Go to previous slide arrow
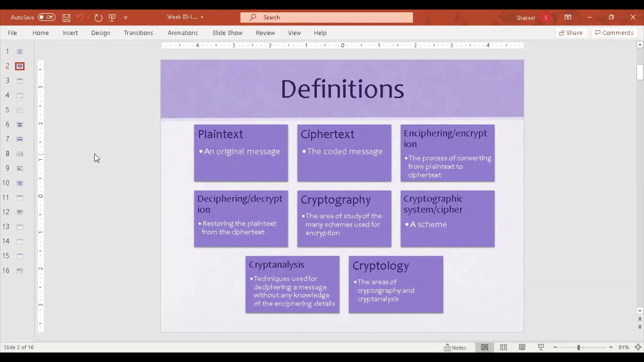Viewport: 644px width, 362px height. 640,319
